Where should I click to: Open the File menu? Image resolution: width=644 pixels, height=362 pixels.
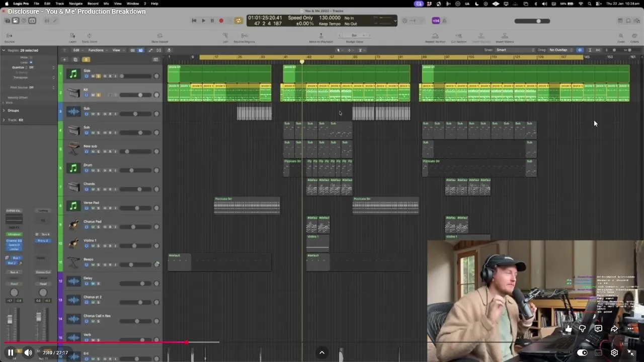[36, 4]
